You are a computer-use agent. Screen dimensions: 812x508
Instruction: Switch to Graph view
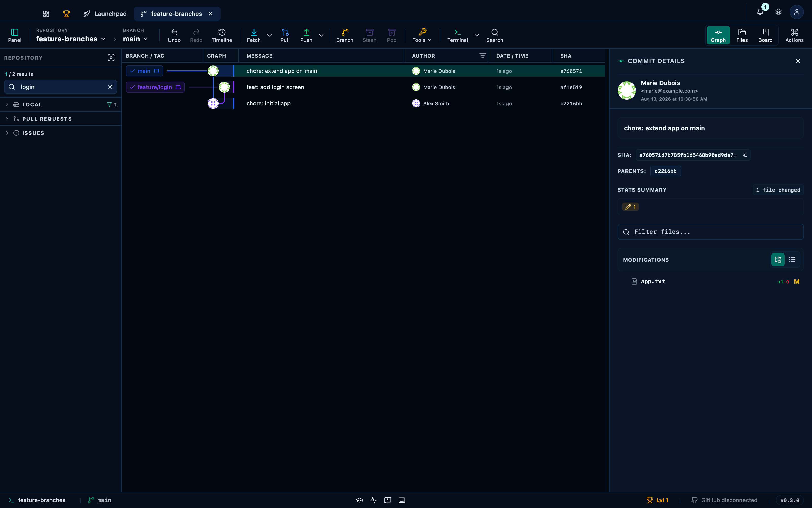pos(718,35)
